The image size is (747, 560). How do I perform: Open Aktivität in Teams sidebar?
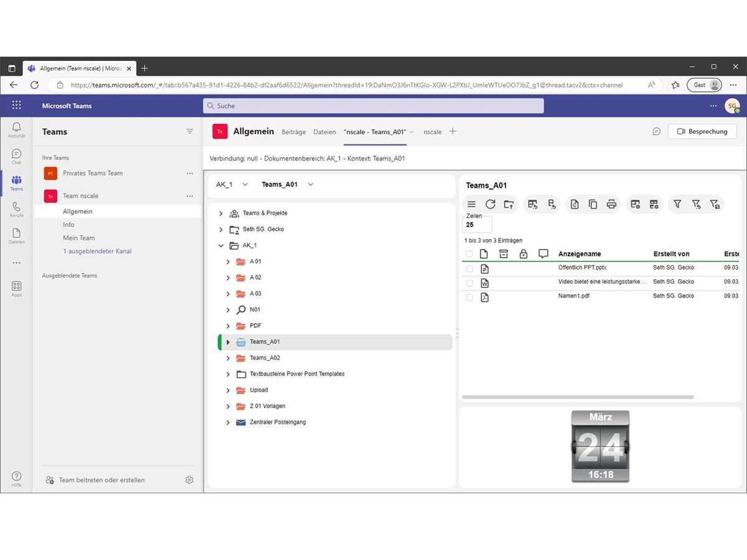pyautogui.click(x=17, y=129)
